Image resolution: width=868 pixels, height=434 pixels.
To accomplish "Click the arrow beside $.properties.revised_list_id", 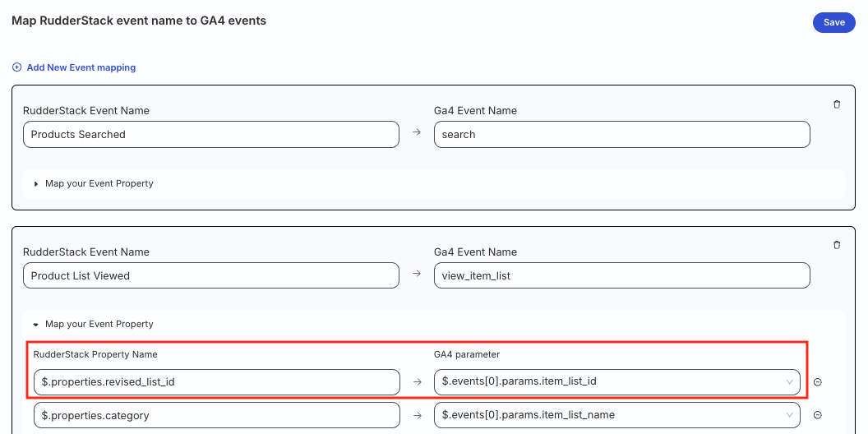I will (417, 381).
